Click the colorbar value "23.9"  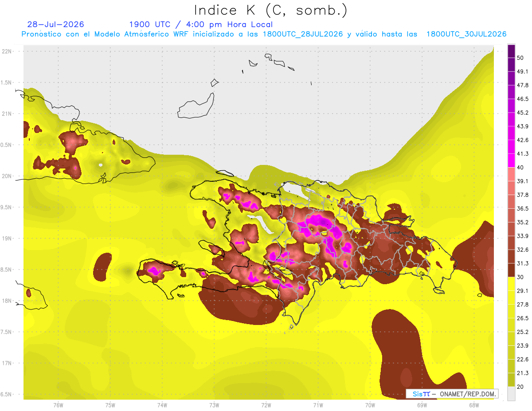pyautogui.click(x=523, y=346)
